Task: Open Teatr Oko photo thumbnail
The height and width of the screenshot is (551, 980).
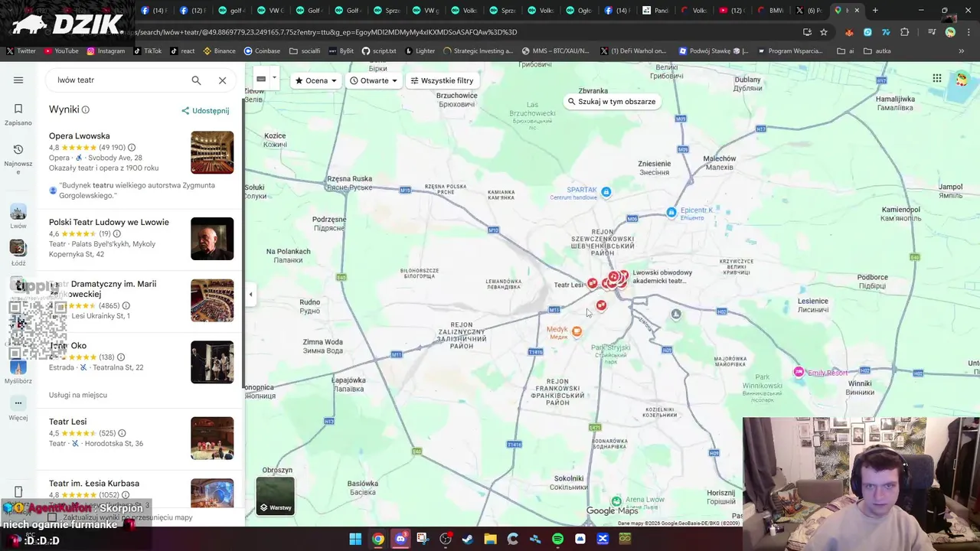Action: 212,362
